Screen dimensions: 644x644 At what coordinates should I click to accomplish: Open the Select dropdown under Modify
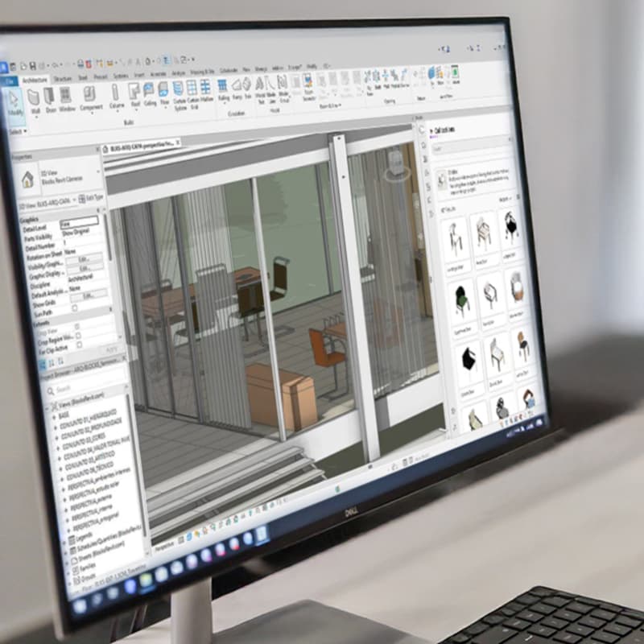(18, 131)
